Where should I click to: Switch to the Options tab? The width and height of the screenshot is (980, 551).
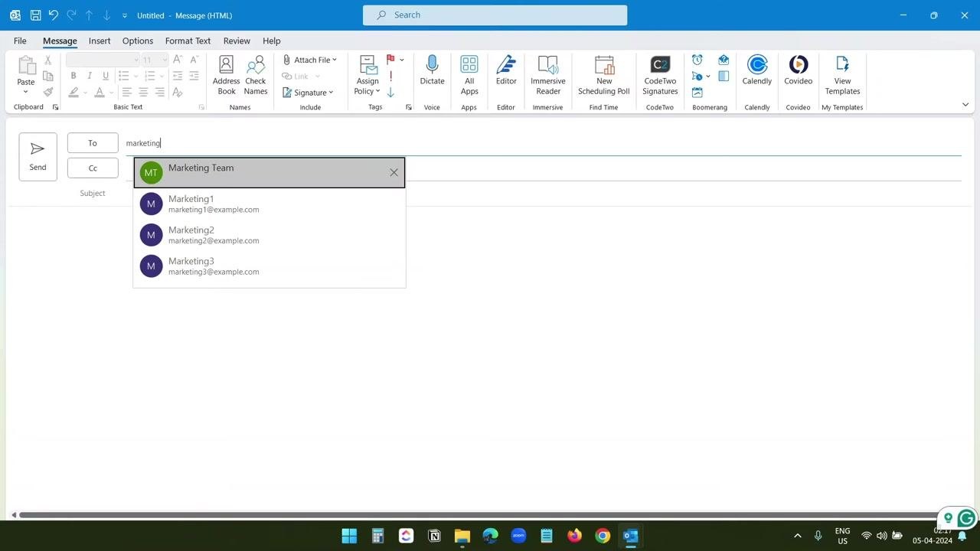pyautogui.click(x=138, y=41)
